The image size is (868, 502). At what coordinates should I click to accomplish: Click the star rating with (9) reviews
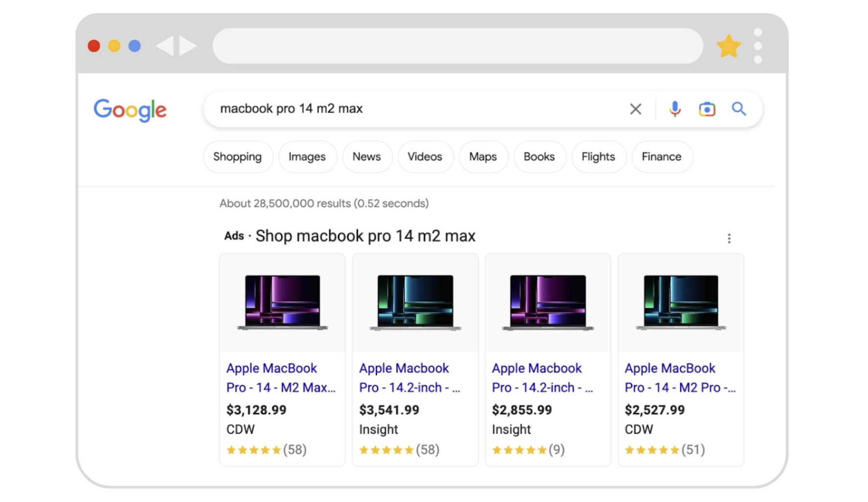click(x=528, y=450)
